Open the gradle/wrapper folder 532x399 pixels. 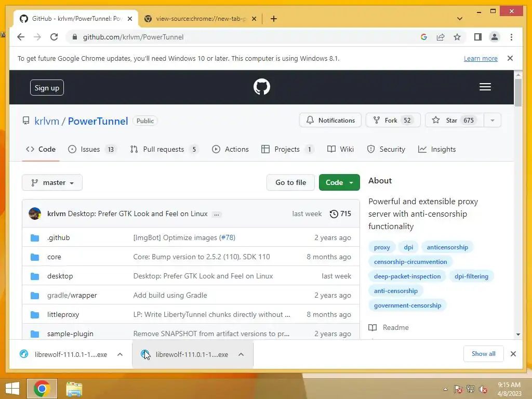click(72, 296)
